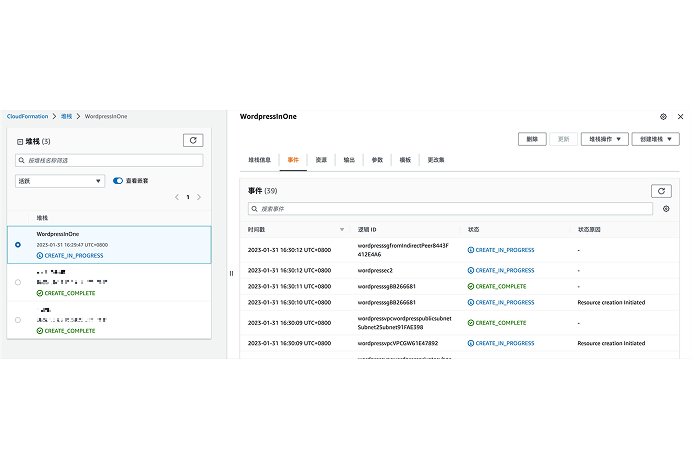Collapse the 堆栈 panel header icon

point(20,142)
